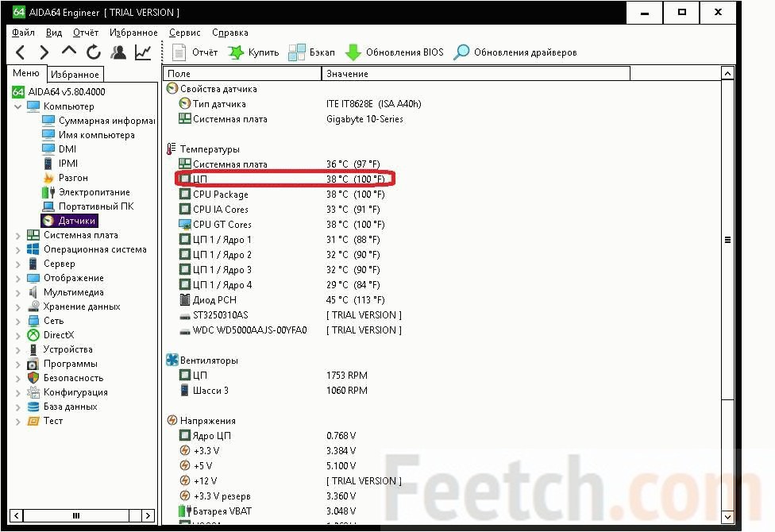Viewport: 775px width, 532px height.
Task: Expand the Операционная система node
Action: (17, 249)
